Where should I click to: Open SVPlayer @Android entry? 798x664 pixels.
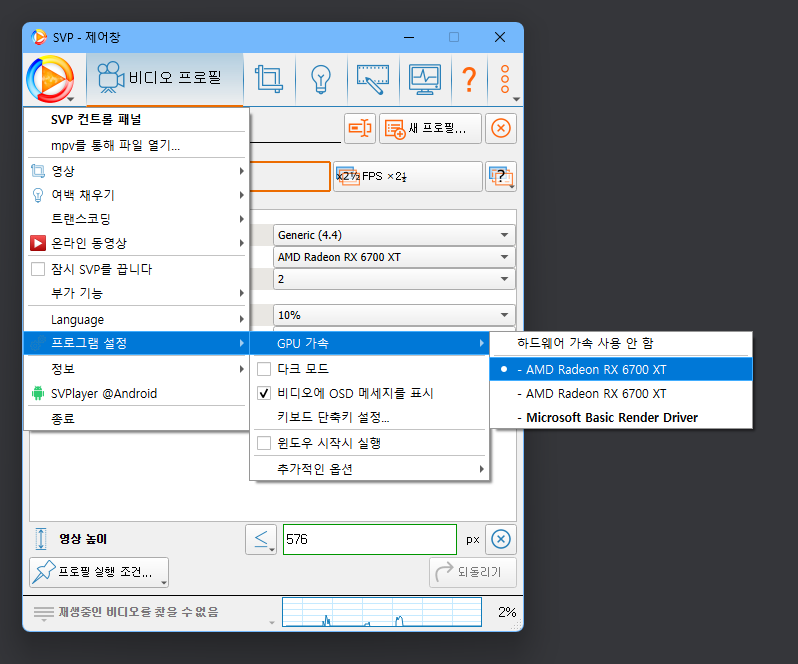pos(136,393)
